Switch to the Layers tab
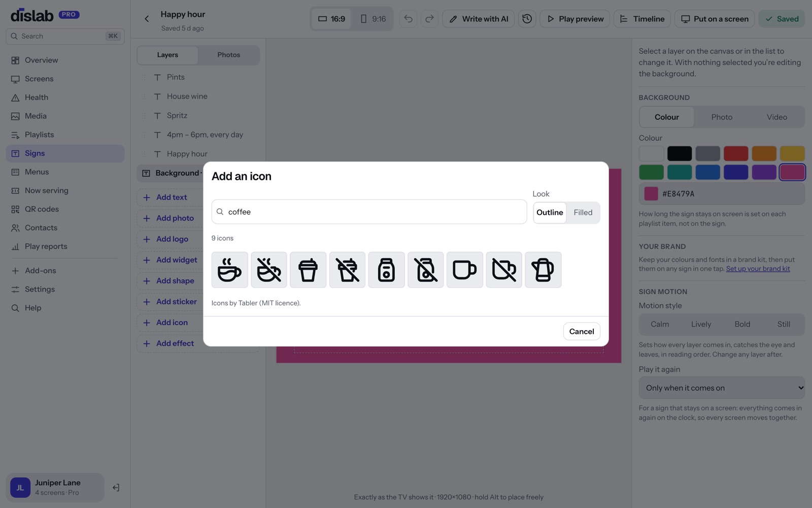This screenshot has width=812, height=508. (167, 55)
